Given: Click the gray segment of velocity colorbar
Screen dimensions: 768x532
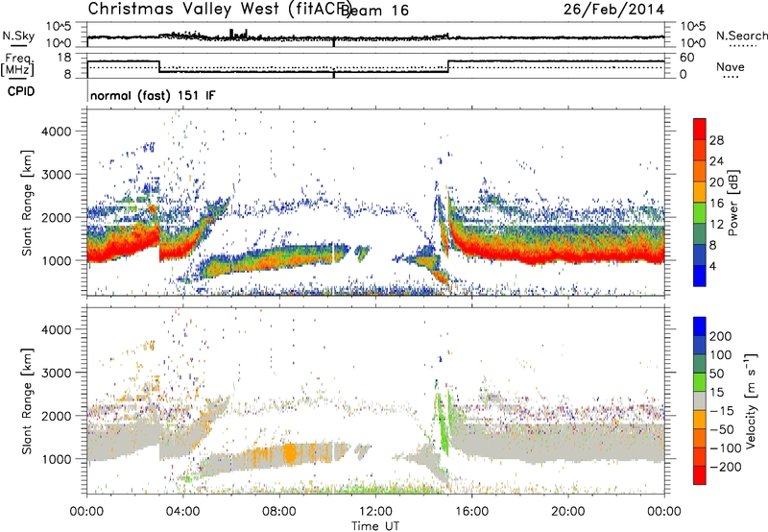Looking at the screenshot, I should coord(700,400).
